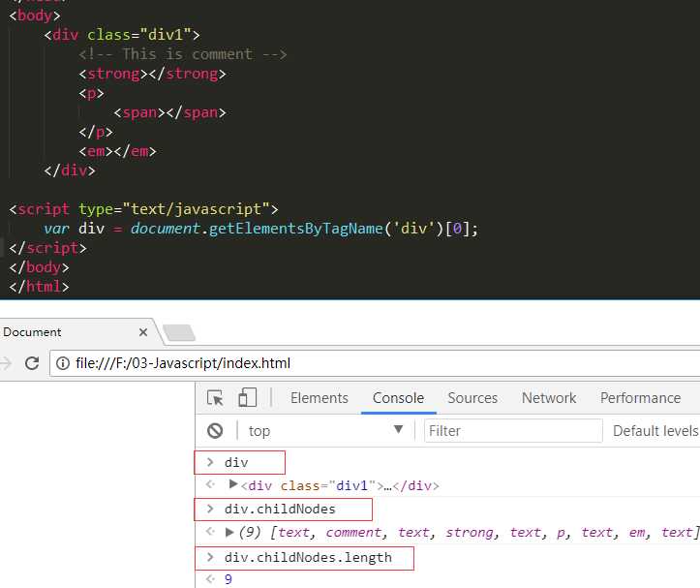Close the Document browser tab
Viewport: 700px width, 588px height.
(x=143, y=332)
